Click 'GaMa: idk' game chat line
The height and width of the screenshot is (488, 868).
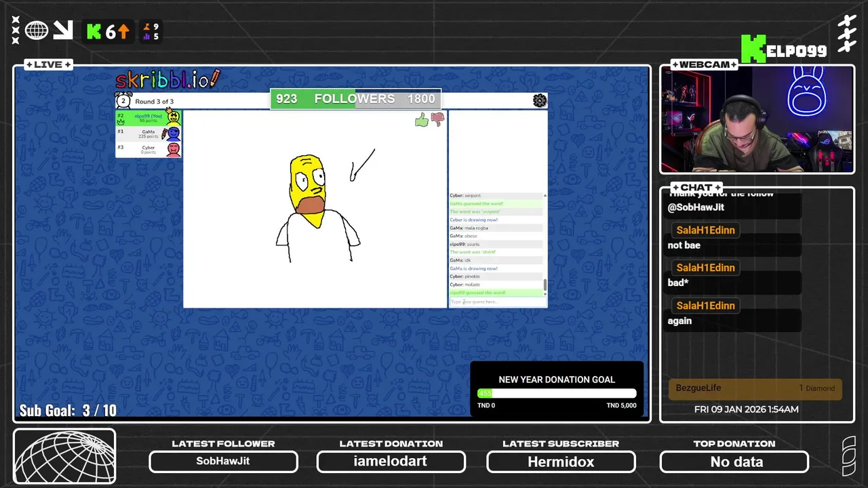(x=460, y=260)
